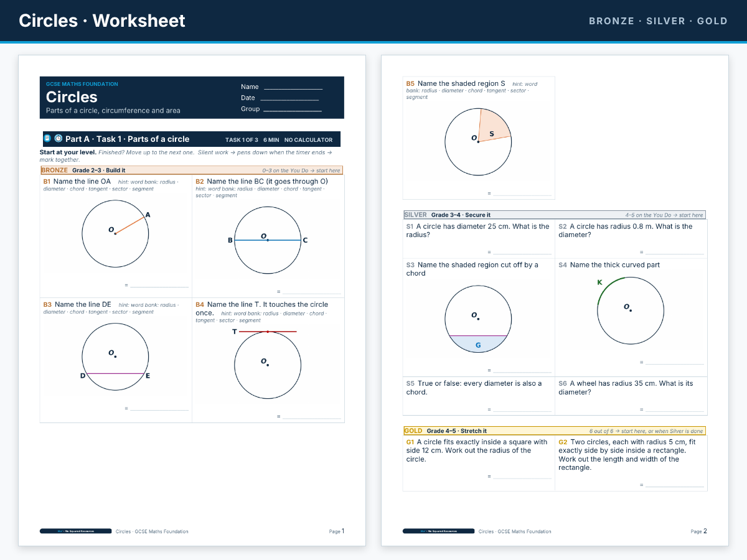Click the "Page 1" footer number
This screenshot has height=560, width=747.
coord(337,531)
